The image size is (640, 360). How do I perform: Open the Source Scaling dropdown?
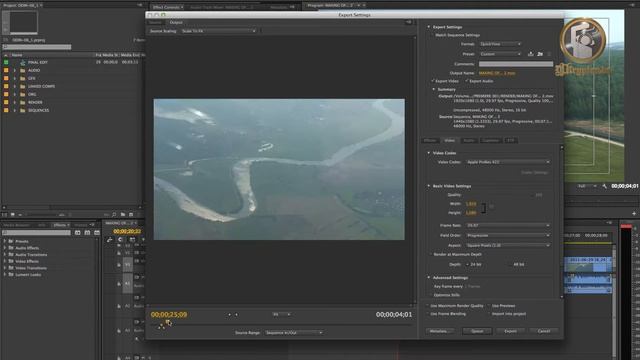[x=218, y=31]
